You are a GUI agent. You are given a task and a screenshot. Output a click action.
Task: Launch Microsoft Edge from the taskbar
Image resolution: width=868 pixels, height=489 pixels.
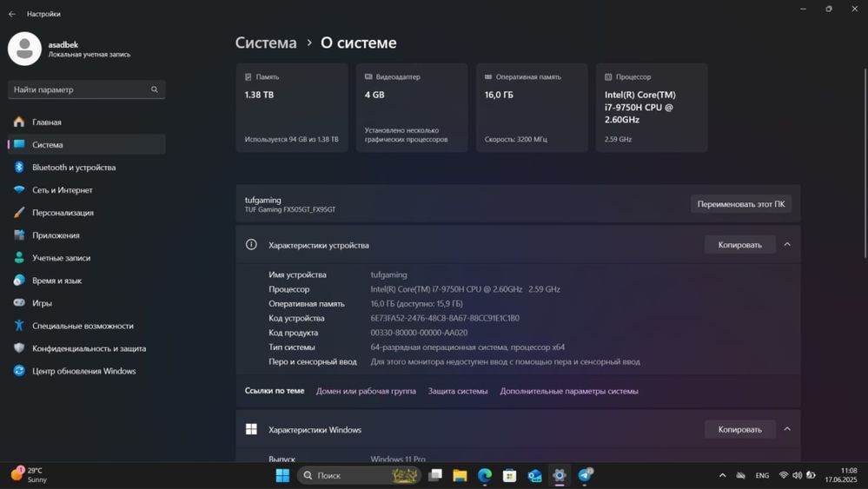[485, 475]
